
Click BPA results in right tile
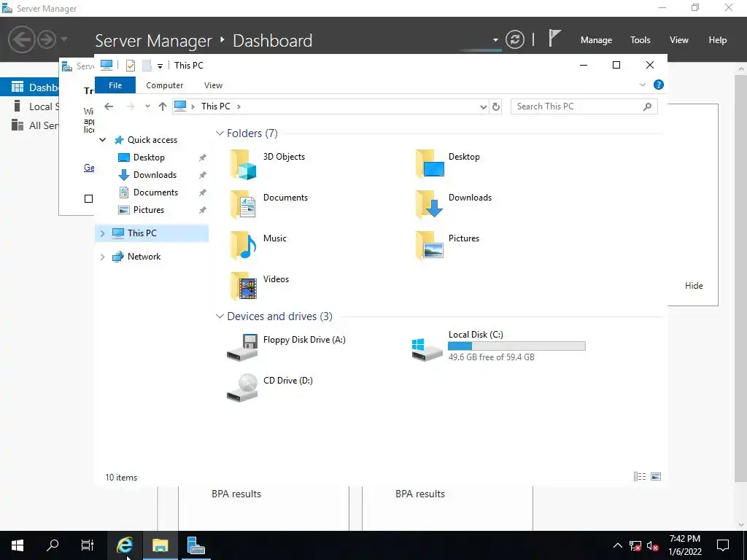420,494
